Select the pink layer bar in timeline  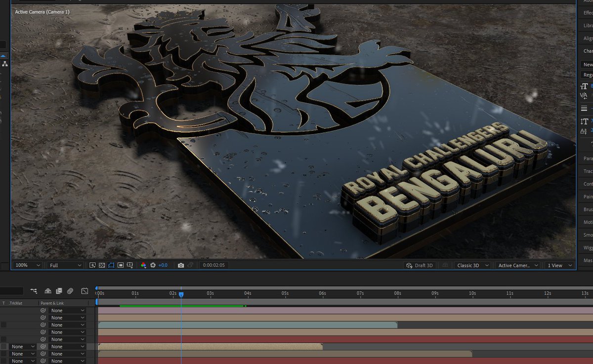click(x=345, y=311)
